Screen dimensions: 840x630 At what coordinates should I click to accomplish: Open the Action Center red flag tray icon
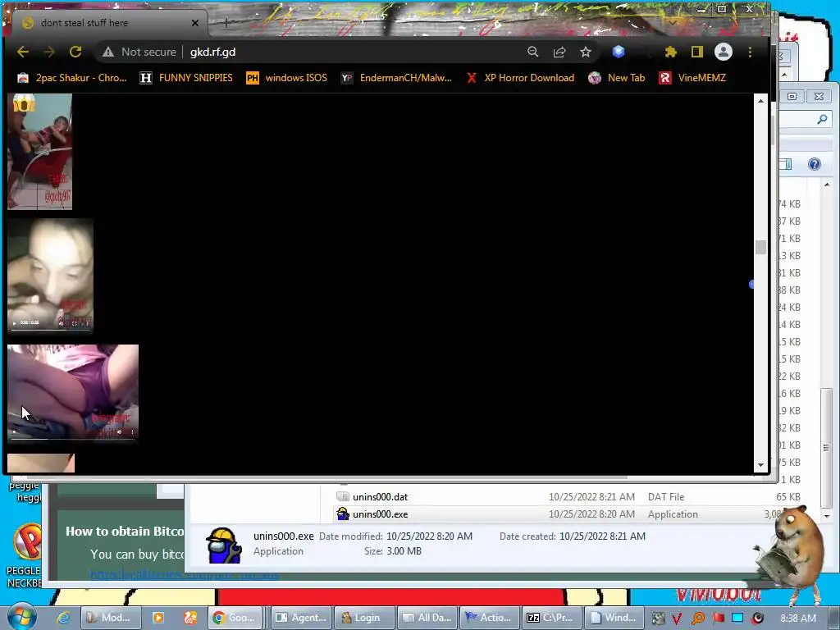(x=719, y=619)
